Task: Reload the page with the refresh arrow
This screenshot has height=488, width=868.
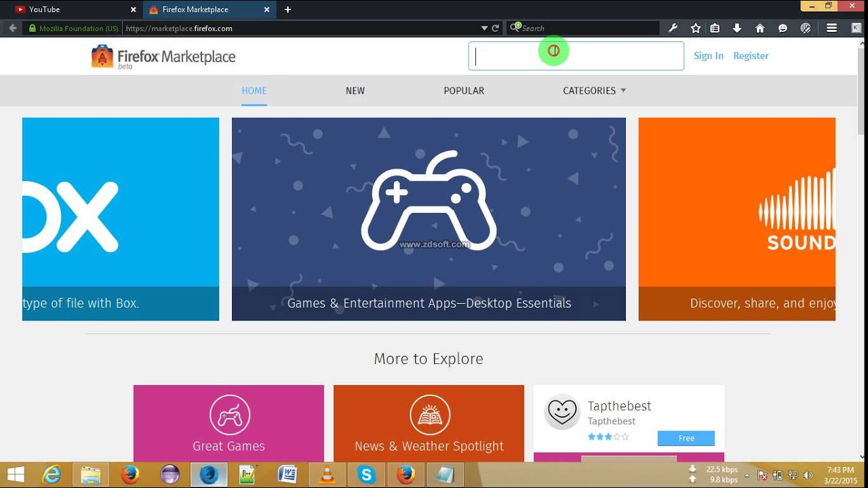Action: click(x=496, y=28)
